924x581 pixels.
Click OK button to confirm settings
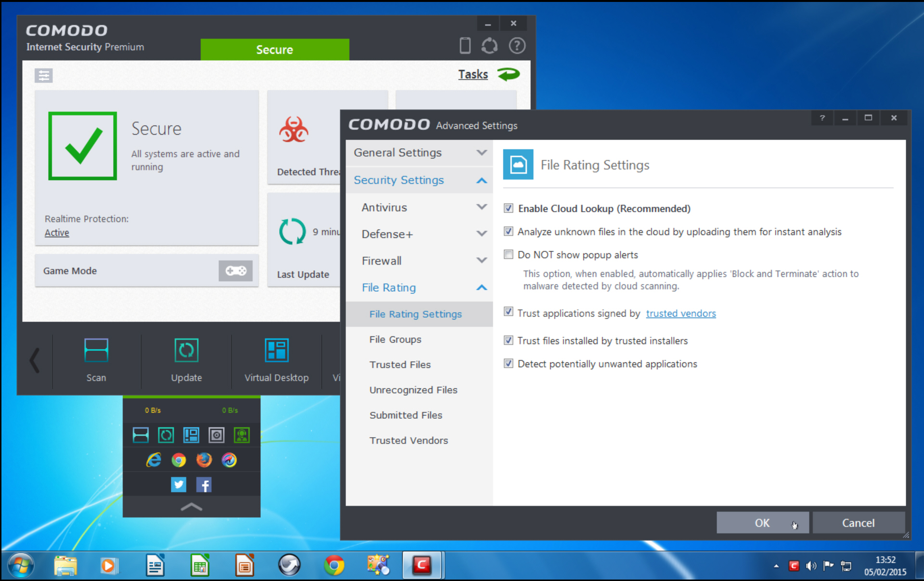tap(763, 523)
